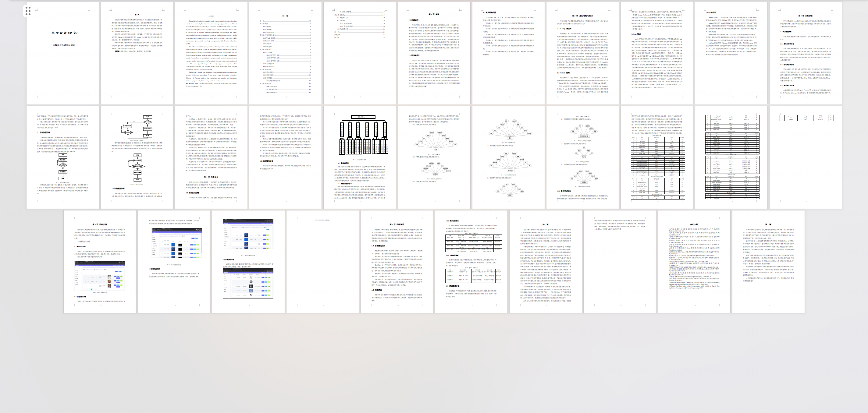Open the 第5章 系统实现 page thumbnail
The image size is (868, 413).
pos(100,262)
